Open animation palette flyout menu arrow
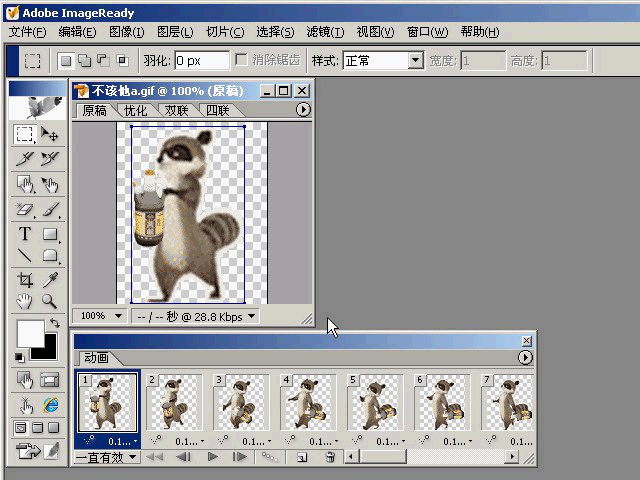This screenshot has width=640, height=480. [x=525, y=358]
